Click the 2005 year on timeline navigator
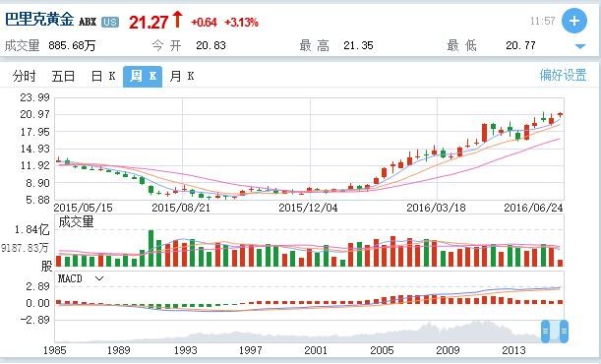The width and height of the screenshot is (601, 364). 382,350
